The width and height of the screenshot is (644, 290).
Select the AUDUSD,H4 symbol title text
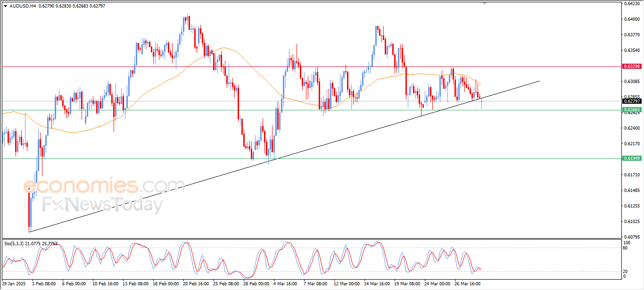point(22,6)
